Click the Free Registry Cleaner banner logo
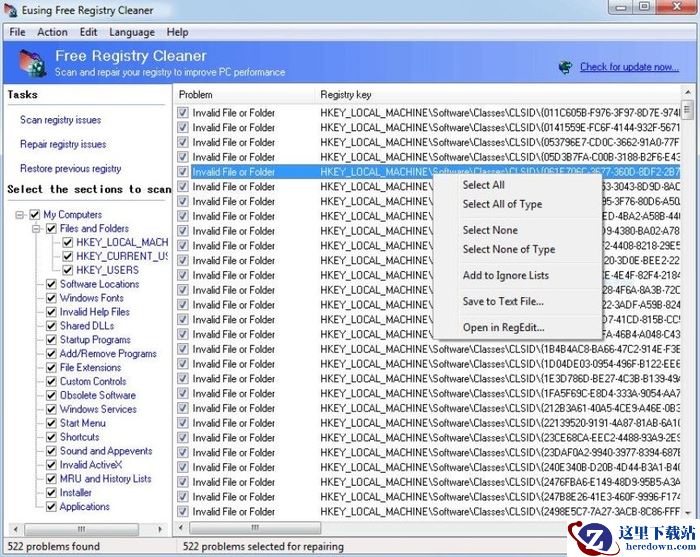 32,62
